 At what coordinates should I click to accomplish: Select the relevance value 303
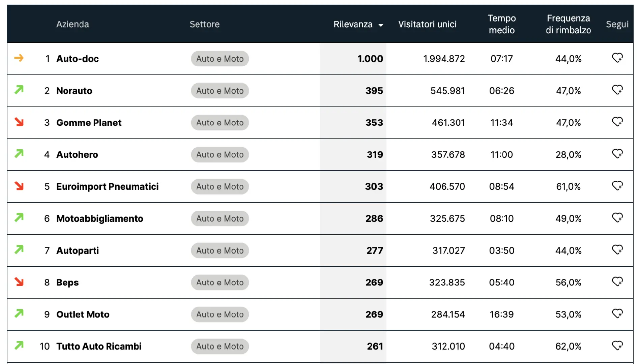click(x=374, y=187)
